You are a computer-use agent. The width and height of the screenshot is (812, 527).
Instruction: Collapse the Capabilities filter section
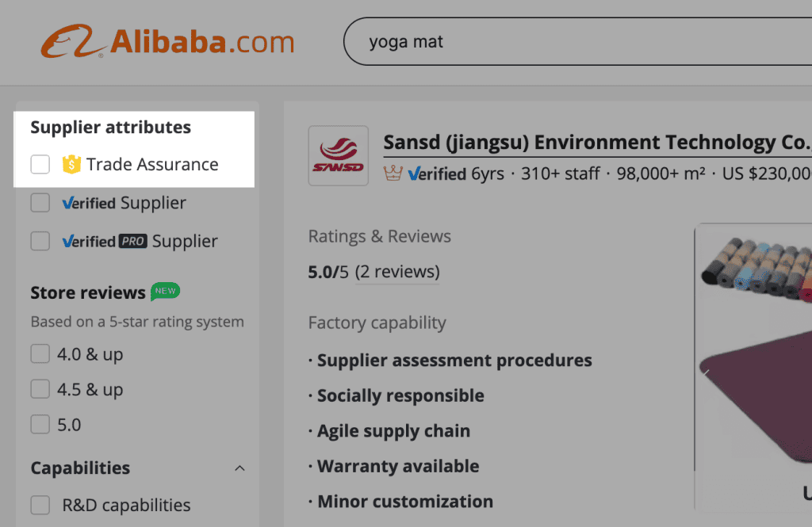click(240, 468)
